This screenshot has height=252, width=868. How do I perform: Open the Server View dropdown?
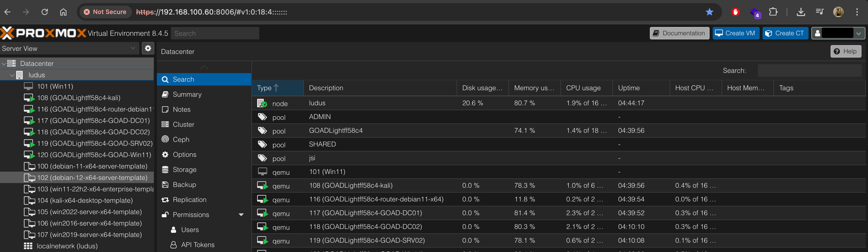tap(133, 48)
